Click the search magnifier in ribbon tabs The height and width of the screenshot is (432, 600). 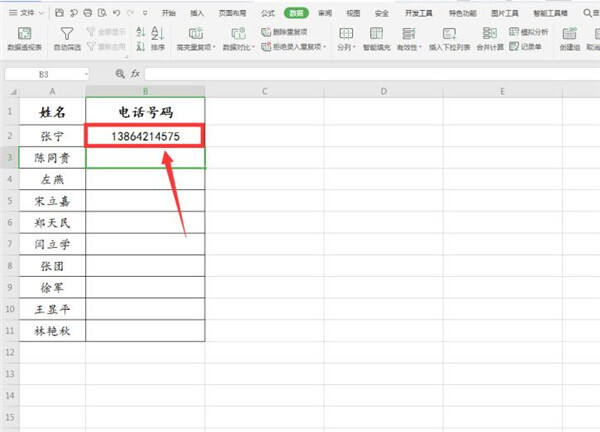pos(587,13)
